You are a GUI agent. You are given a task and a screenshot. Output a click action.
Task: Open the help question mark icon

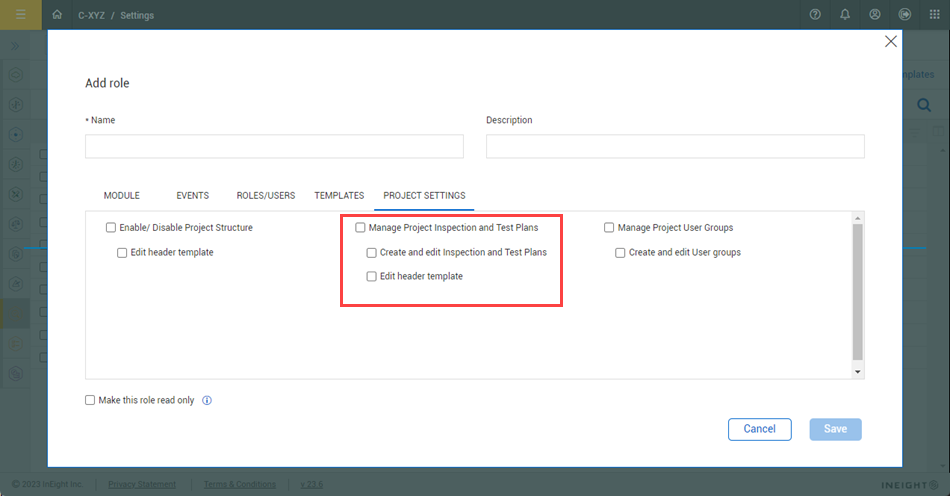[815, 15]
